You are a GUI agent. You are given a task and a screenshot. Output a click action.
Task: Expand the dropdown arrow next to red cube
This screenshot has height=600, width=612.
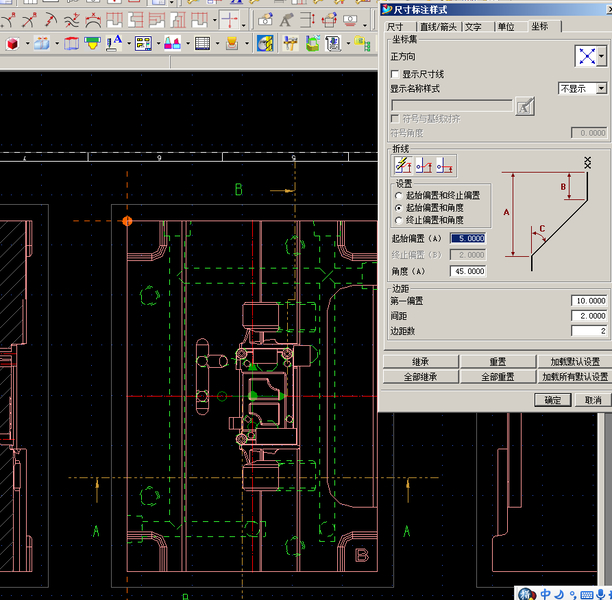tap(27, 43)
